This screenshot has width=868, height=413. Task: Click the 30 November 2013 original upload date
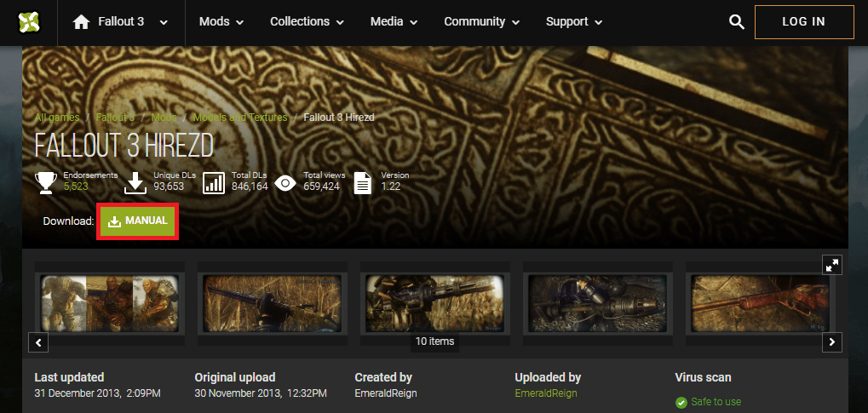261,393
